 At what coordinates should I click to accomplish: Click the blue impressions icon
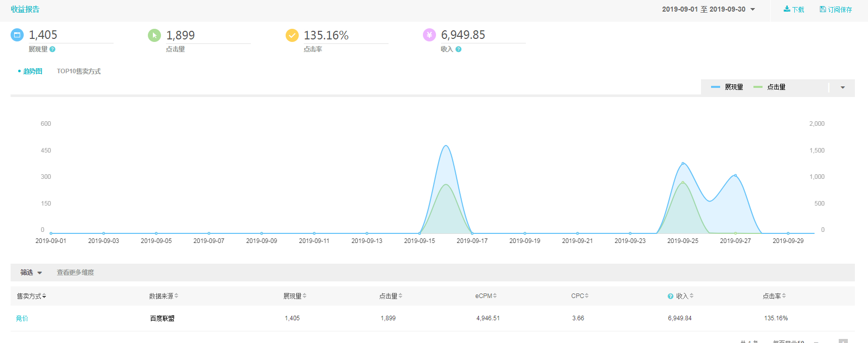point(17,35)
